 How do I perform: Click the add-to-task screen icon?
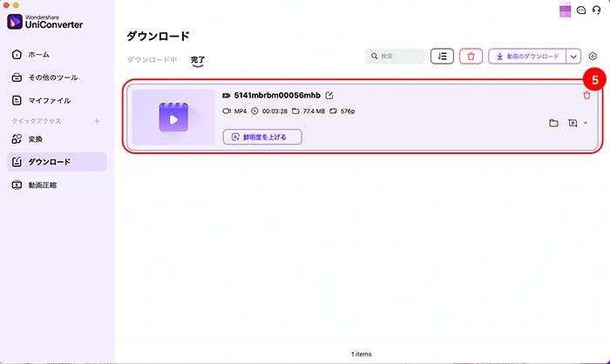[573, 123]
